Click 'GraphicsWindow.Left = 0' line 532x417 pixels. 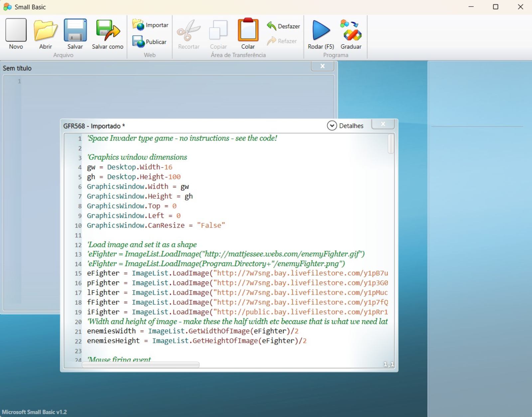tap(134, 216)
